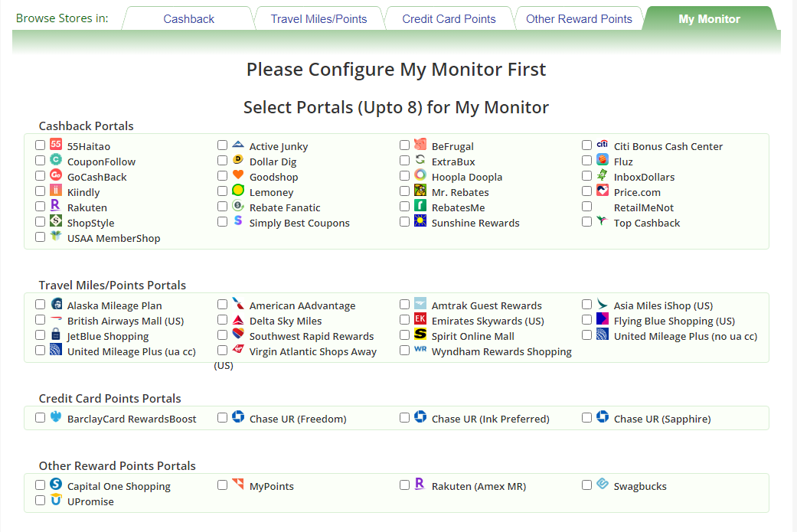797x532 pixels.
Task: Switch to the Cashback tab
Action: (188, 18)
